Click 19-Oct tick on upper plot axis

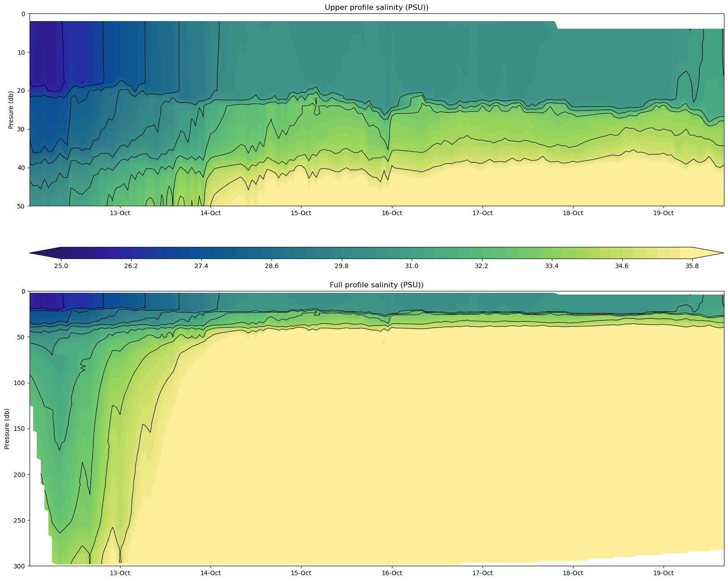click(663, 213)
